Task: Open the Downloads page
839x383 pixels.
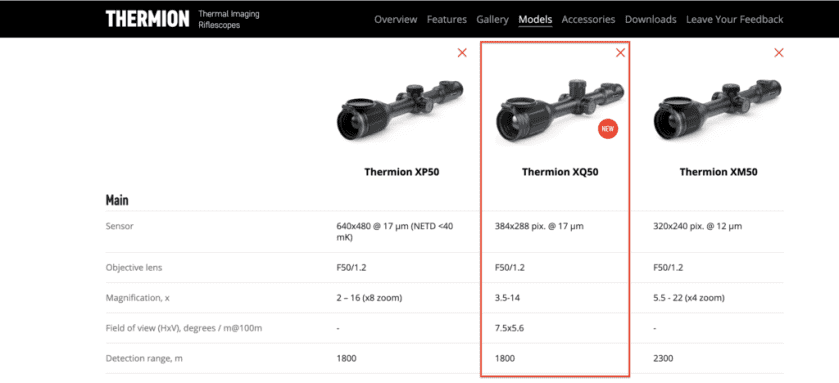Action: (651, 19)
